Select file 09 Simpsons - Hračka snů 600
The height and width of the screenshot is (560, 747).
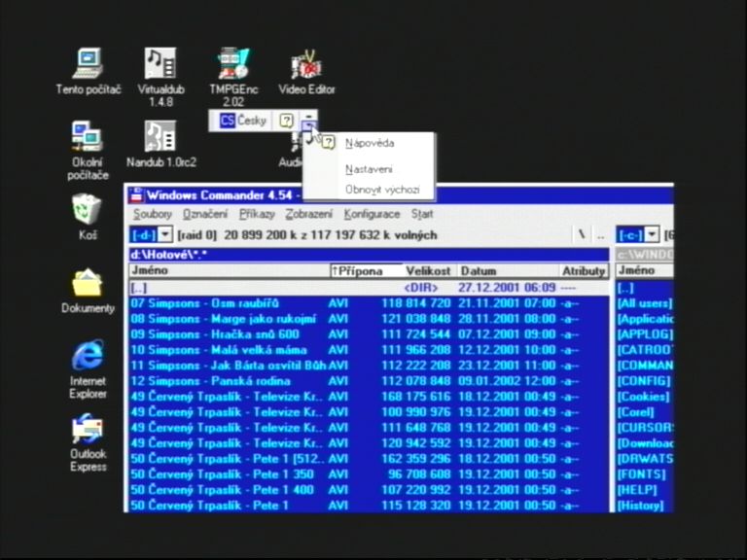click(x=369, y=334)
